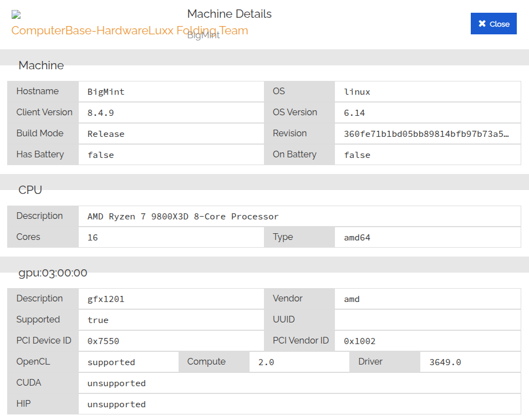Click the gpu:03:00:00 section heading

click(53, 273)
